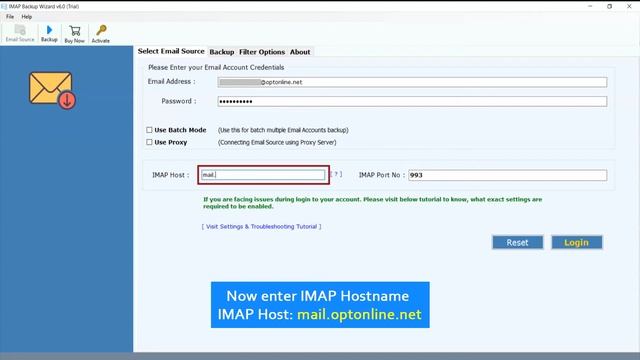640x360 pixels.
Task: Click the IMAP Backup Wizard title icon
Action: 4,7
